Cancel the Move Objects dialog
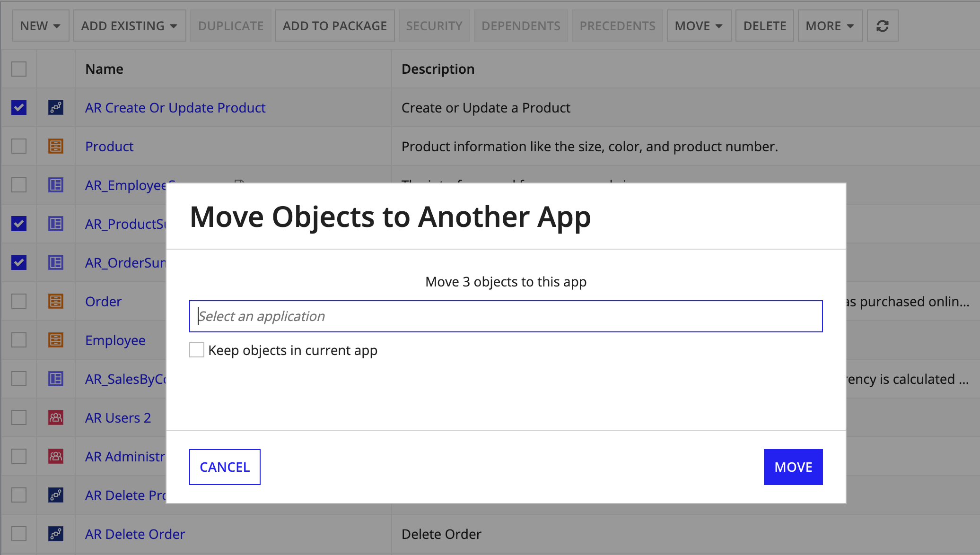The height and width of the screenshot is (555, 980). (225, 467)
